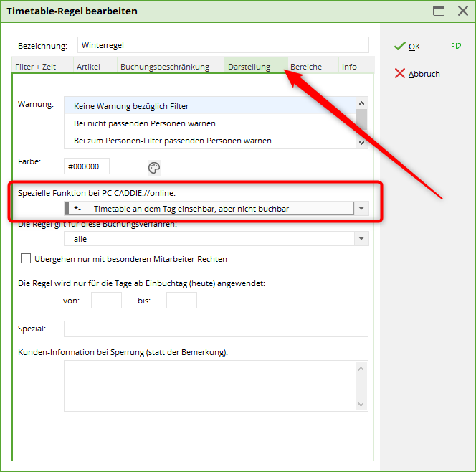Open the Buchungsverfahren dropdown showing alle
476x472 pixels.
coord(361,238)
